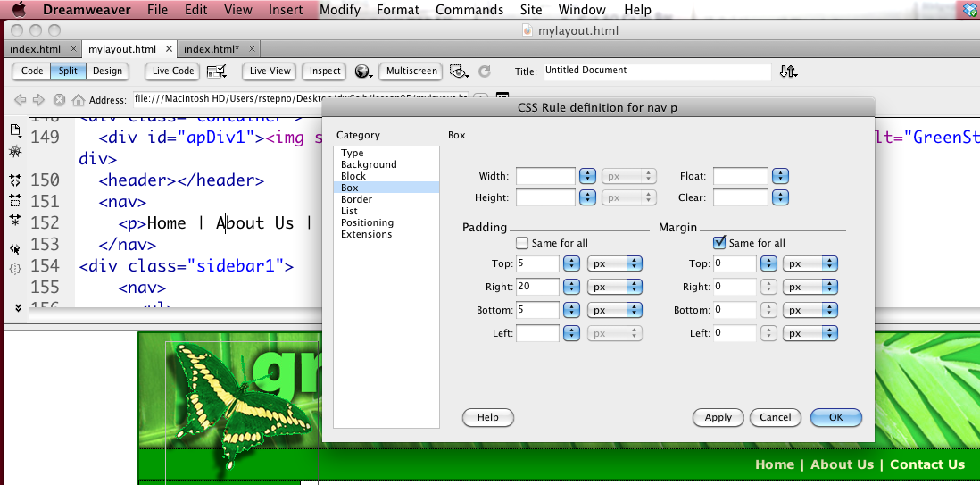Close the mylayout.html tab

(x=169, y=49)
